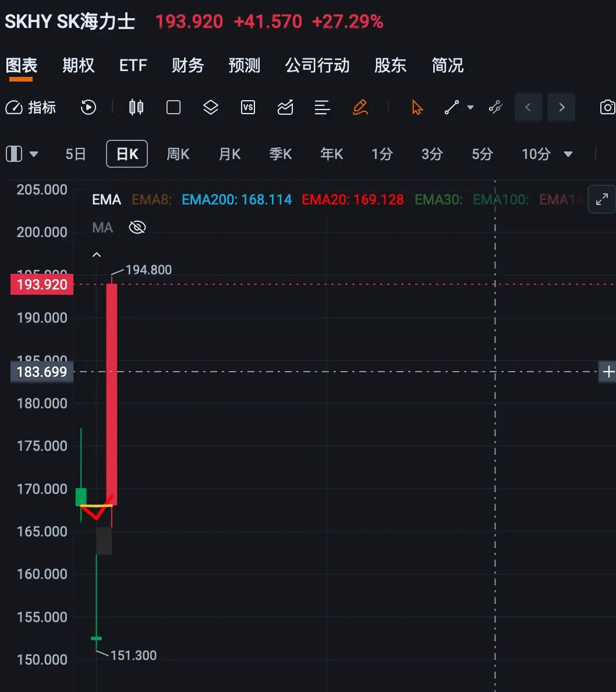This screenshot has width=616, height=692.
Task: Select the 10分 minute timeframe
Action: tap(536, 154)
